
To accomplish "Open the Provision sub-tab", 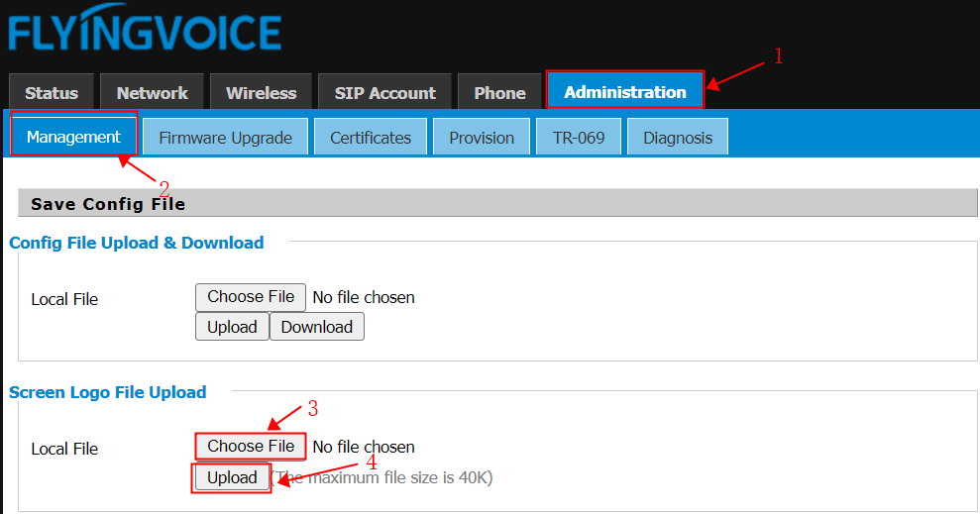I will (x=482, y=137).
